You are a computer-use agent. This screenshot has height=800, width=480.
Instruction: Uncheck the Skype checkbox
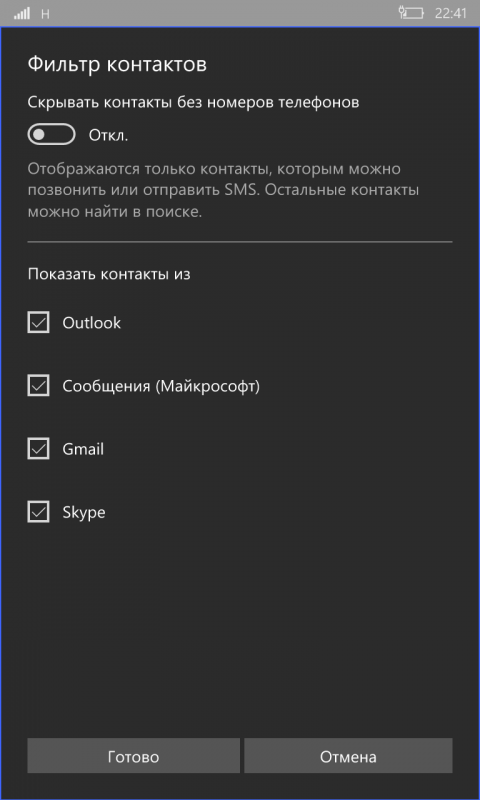pyautogui.click(x=38, y=512)
